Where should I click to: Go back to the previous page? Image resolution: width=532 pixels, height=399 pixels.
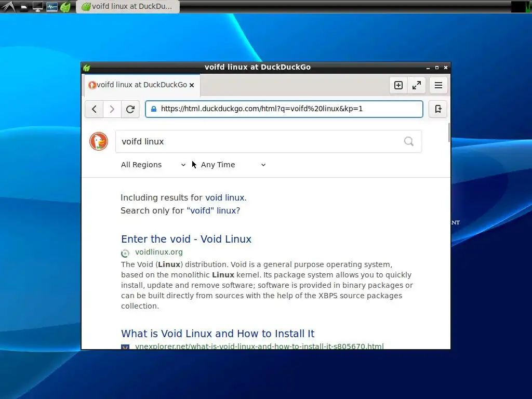[95, 109]
